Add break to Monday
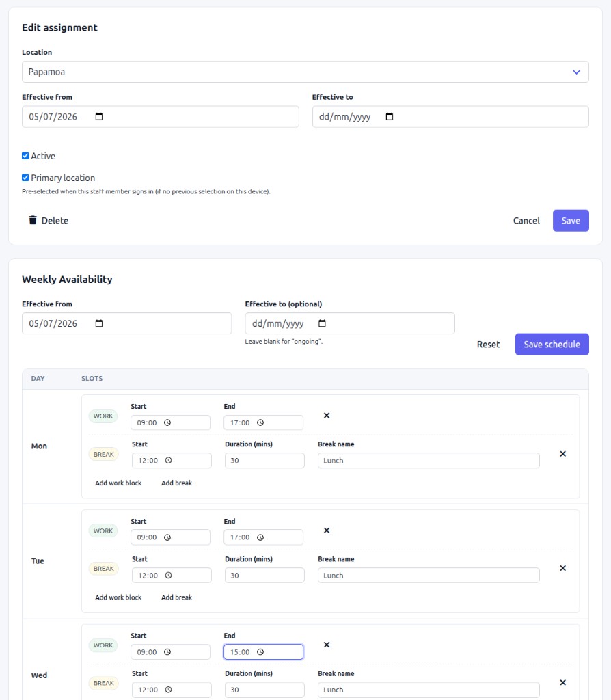Screen dimensions: 611x700 176,483
